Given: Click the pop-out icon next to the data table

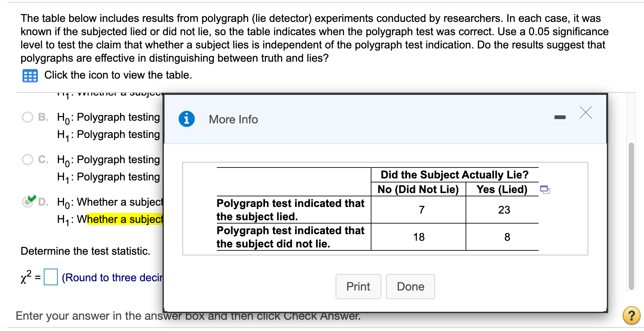Looking at the screenshot, I should click(x=545, y=190).
